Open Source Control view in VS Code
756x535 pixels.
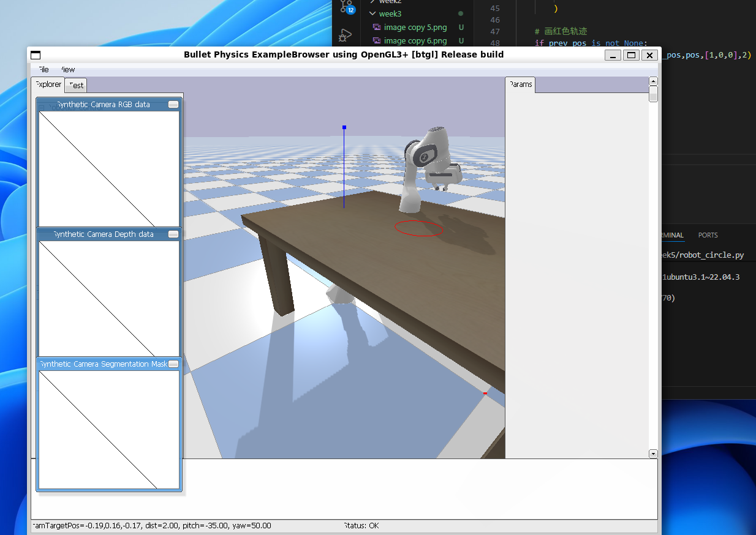[347, 7]
